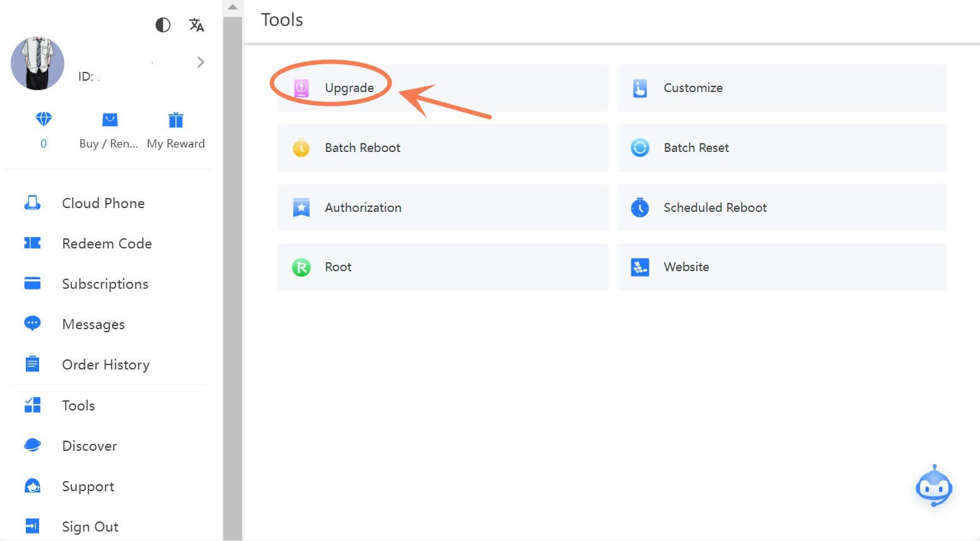Open the Root tool label
The height and width of the screenshot is (541, 980).
338,267
